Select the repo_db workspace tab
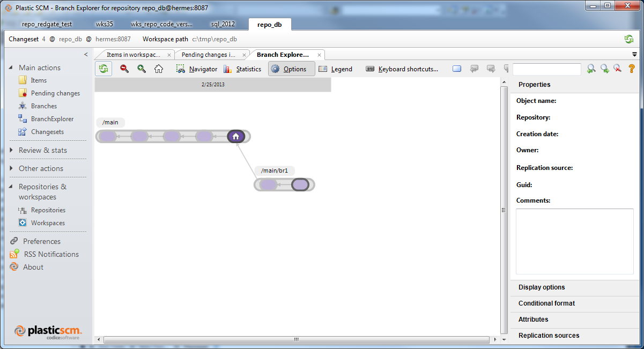This screenshot has height=349, width=644. [270, 24]
